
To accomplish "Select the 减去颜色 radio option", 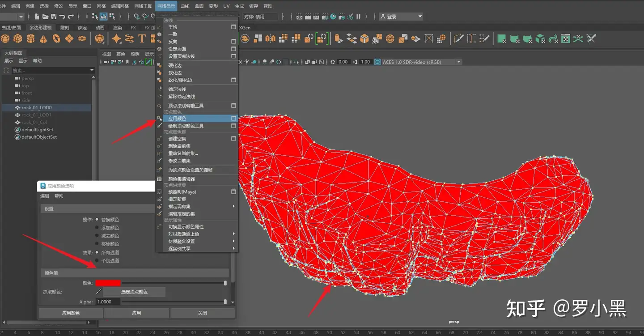I will point(97,236).
